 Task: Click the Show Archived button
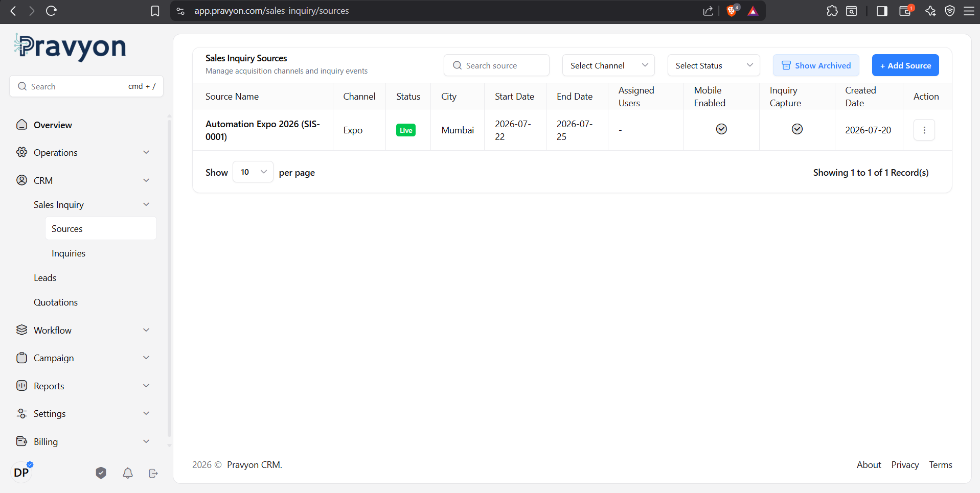(816, 65)
